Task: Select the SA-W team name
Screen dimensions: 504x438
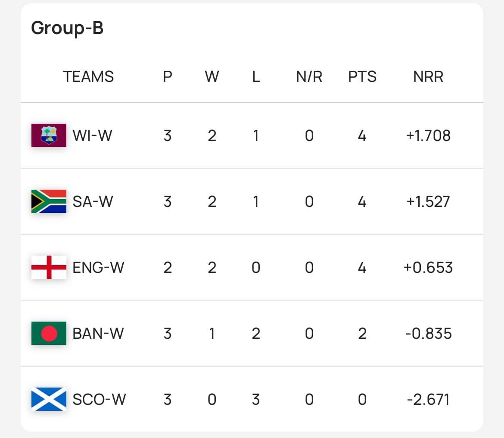Action: coord(93,201)
